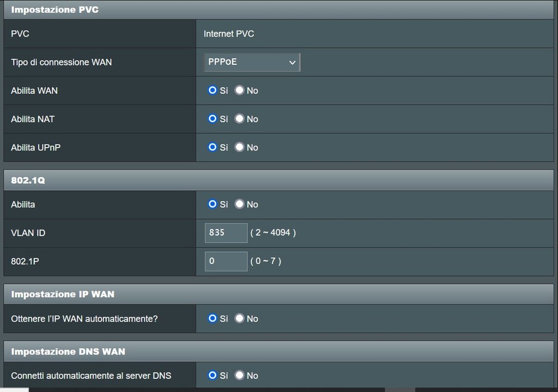
Task: Select No for Abilita NAT
Action: point(239,119)
